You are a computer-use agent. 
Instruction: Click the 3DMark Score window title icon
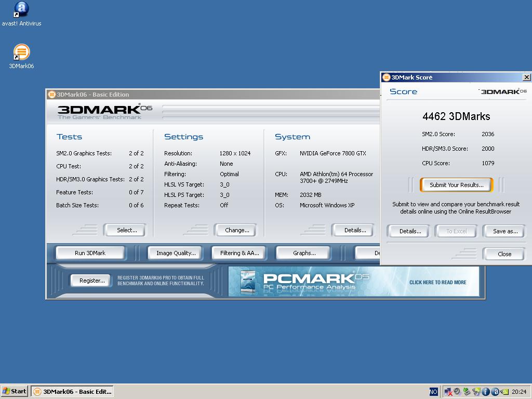(x=386, y=77)
